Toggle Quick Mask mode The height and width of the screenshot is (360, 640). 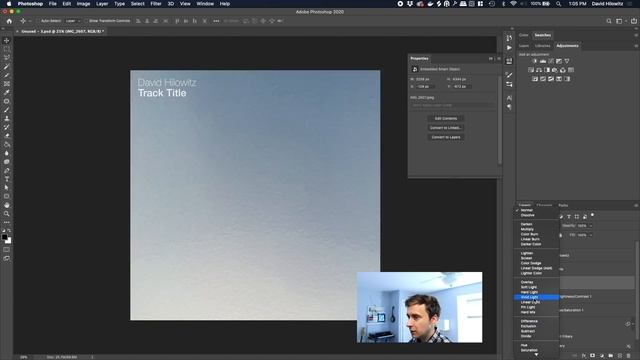(x=7, y=249)
